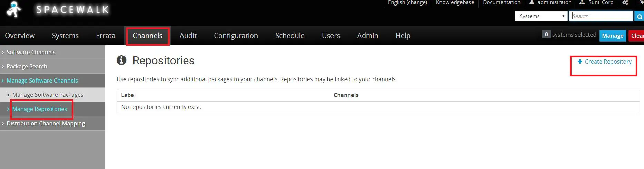Screen dimensions: 644x169
Task: Click the sign out icon at top right
Action: (x=641, y=2)
